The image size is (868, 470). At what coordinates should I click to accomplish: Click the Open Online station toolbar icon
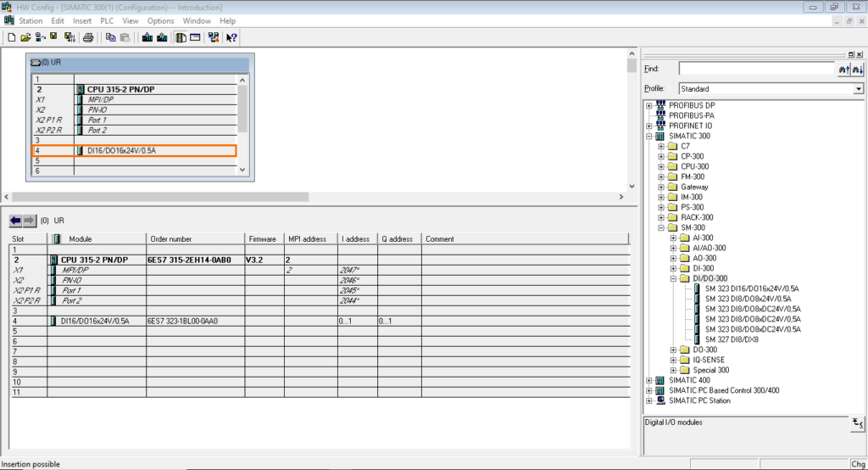coord(40,37)
